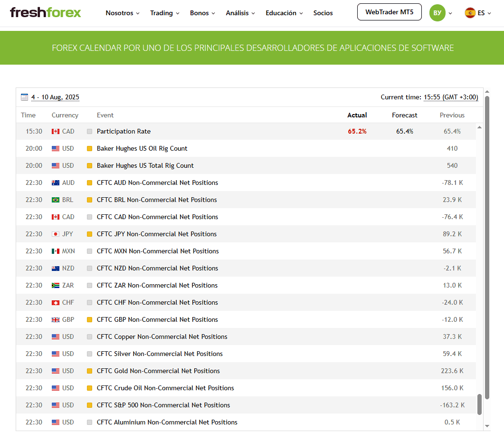Select the 223.6 K previous value
This screenshot has width=504, height=433.
click(452, 371)
